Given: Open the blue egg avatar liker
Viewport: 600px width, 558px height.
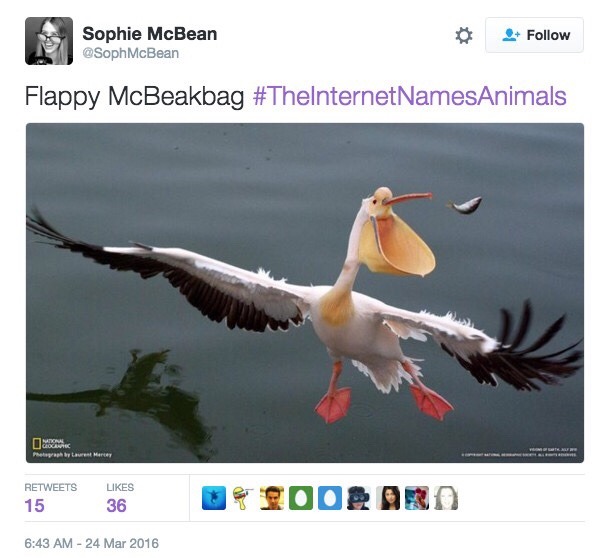Looking at the screenshot, I should pyautogui.click(x=330, y=498).
